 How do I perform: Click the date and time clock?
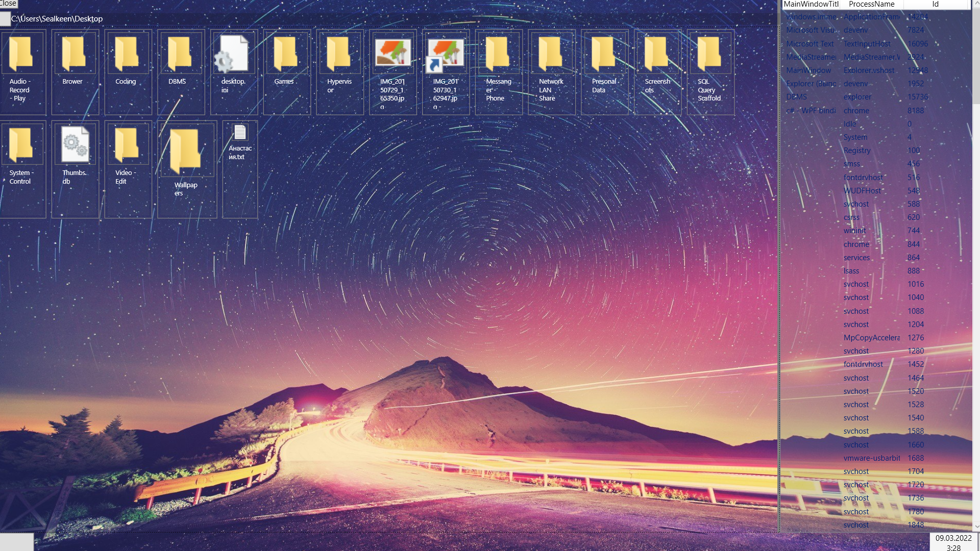953,542
